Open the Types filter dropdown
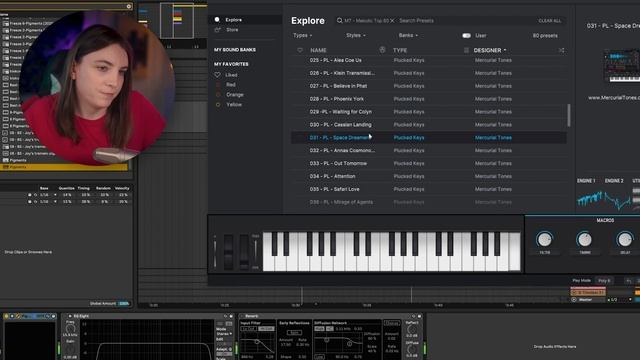Viewport: 640px width, 360px height. point(302,36)
